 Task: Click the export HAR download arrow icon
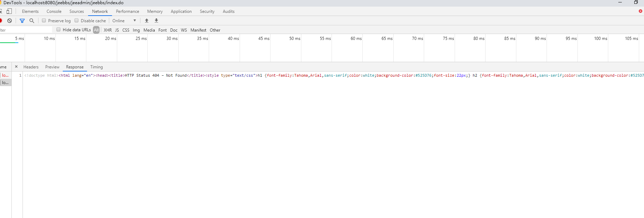[x=156, y=21]
